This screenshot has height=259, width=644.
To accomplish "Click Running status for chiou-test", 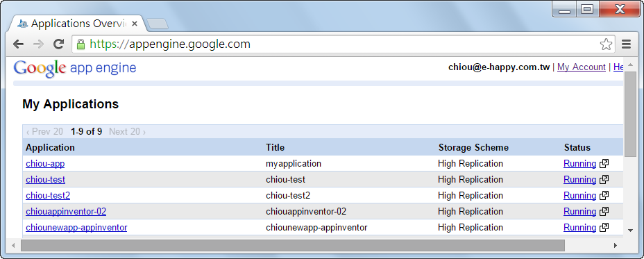I will (579, 180).
